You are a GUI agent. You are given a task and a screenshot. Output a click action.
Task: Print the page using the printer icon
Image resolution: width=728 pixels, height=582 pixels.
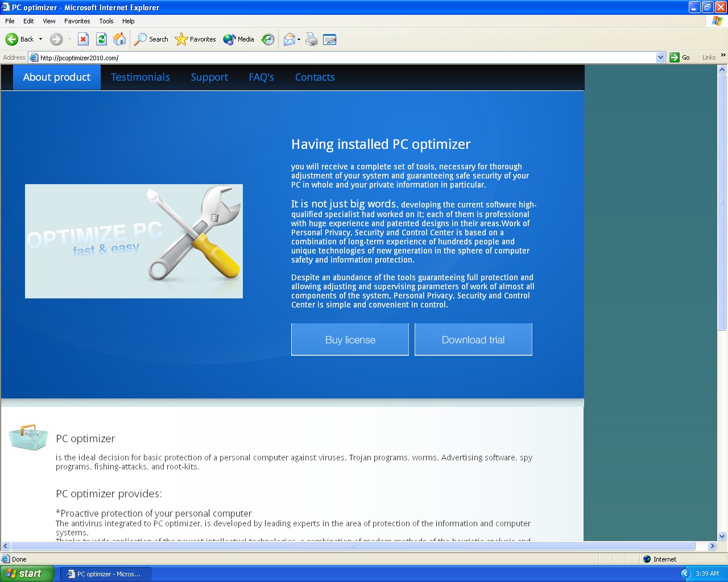312,39
